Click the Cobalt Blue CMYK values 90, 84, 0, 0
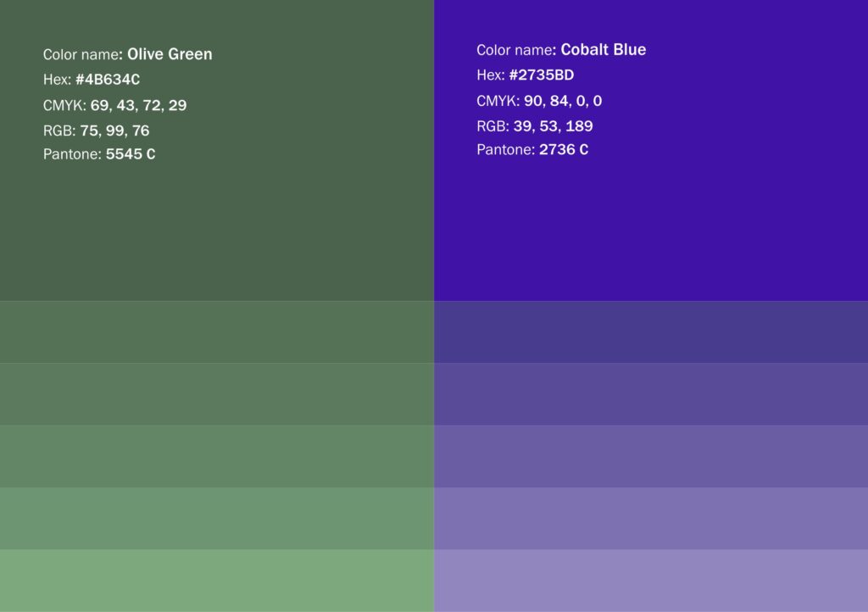868x612 pixels. (x=562, y=101)
